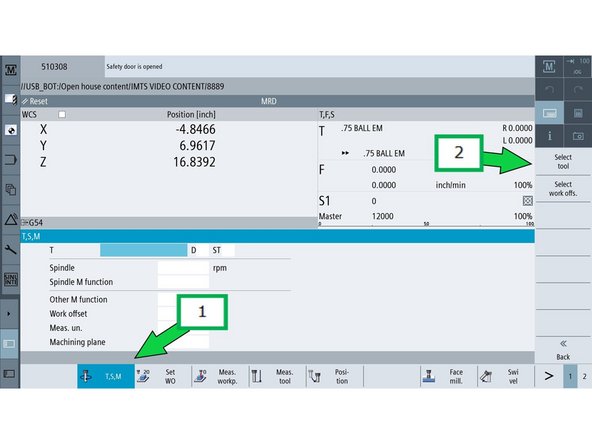This screenshot has width=592, height=444.
Task: Click the Other M function label
Action: pos(78,299)
